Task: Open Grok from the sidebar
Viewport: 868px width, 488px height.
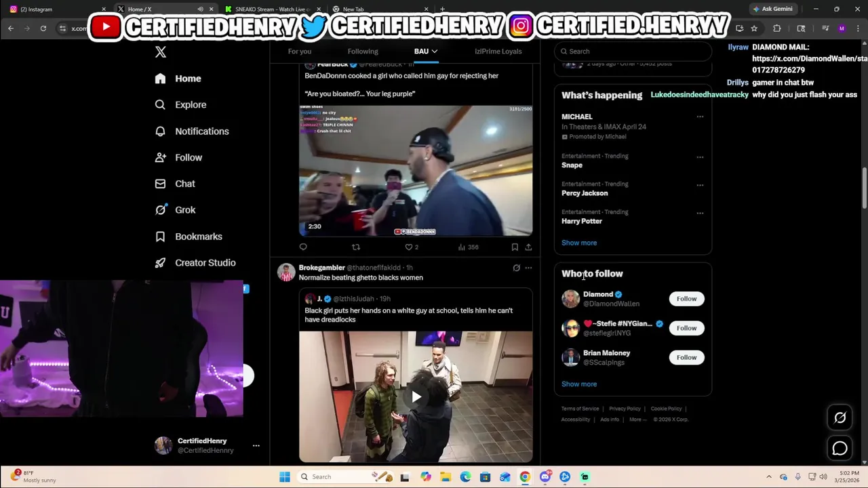Action: tap(175, 210)
